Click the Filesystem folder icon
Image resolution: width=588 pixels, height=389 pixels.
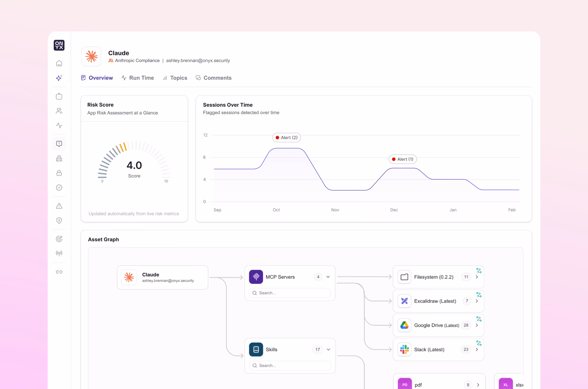(x=404, y=277)
